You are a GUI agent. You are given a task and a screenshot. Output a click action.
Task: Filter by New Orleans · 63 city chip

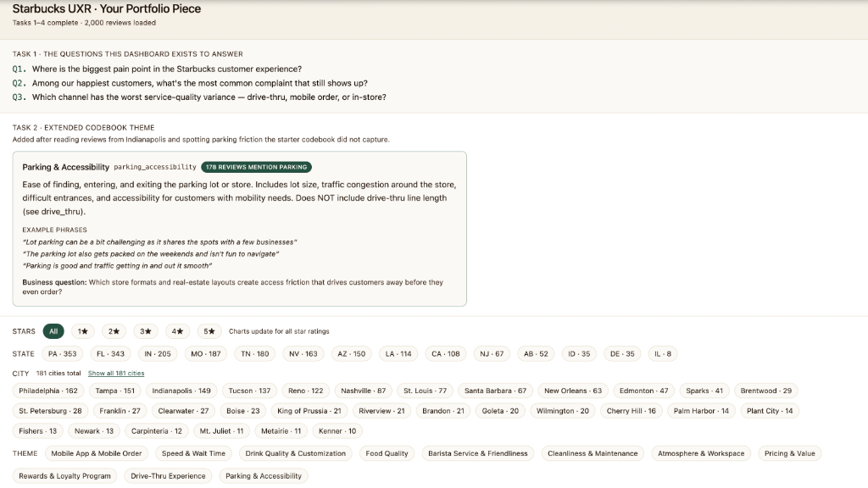point(573,391)
